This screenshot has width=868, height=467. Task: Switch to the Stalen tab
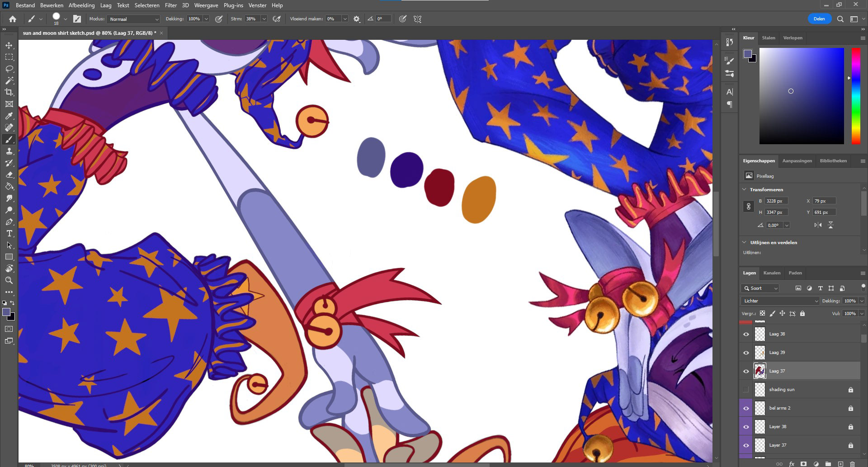coord(769,38)
